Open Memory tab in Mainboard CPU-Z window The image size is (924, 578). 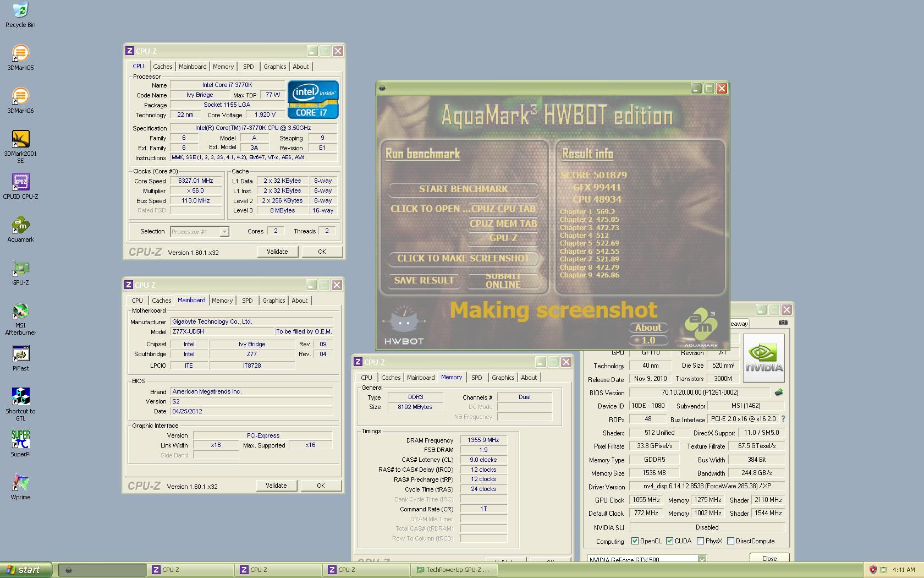222,301
